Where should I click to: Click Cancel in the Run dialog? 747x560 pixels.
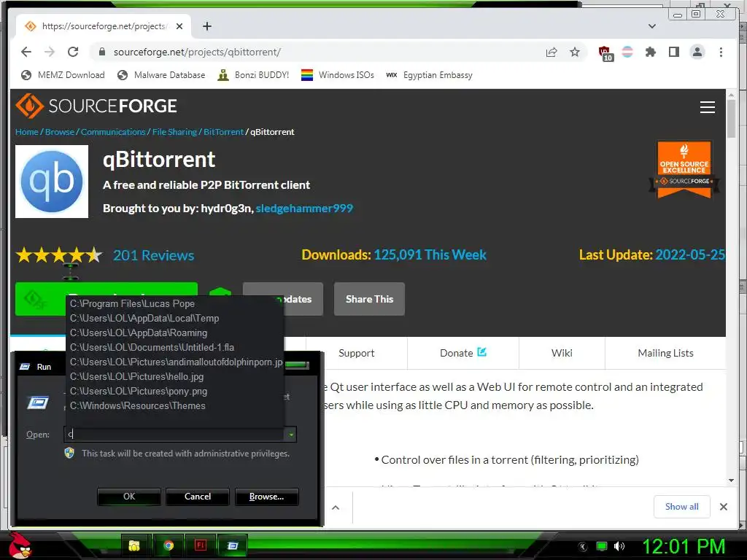(x=198, y=497)
